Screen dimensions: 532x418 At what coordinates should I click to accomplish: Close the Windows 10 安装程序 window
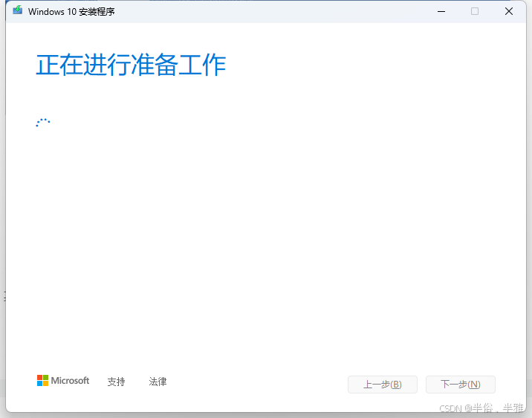point(508,12)
